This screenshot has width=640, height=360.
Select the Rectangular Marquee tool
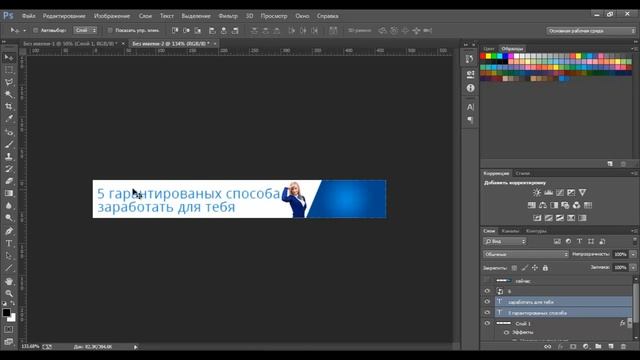9,70
